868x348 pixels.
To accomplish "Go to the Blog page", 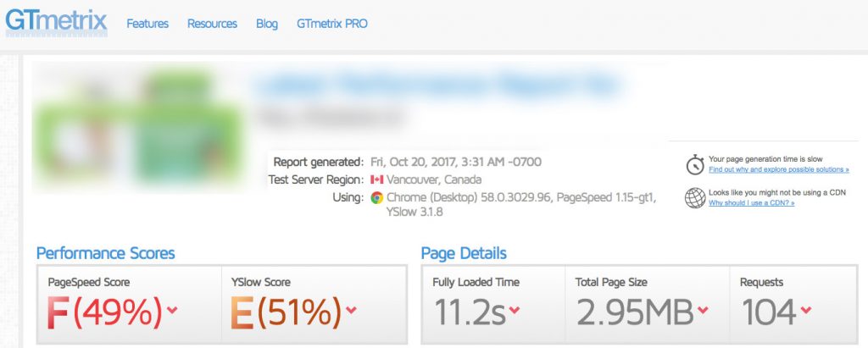I will 267,24.
